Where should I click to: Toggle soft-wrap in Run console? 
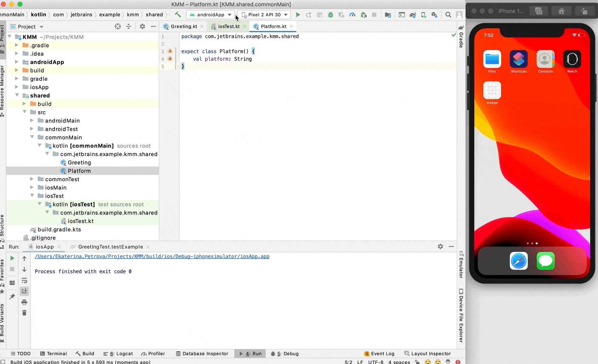click(24, 281)
